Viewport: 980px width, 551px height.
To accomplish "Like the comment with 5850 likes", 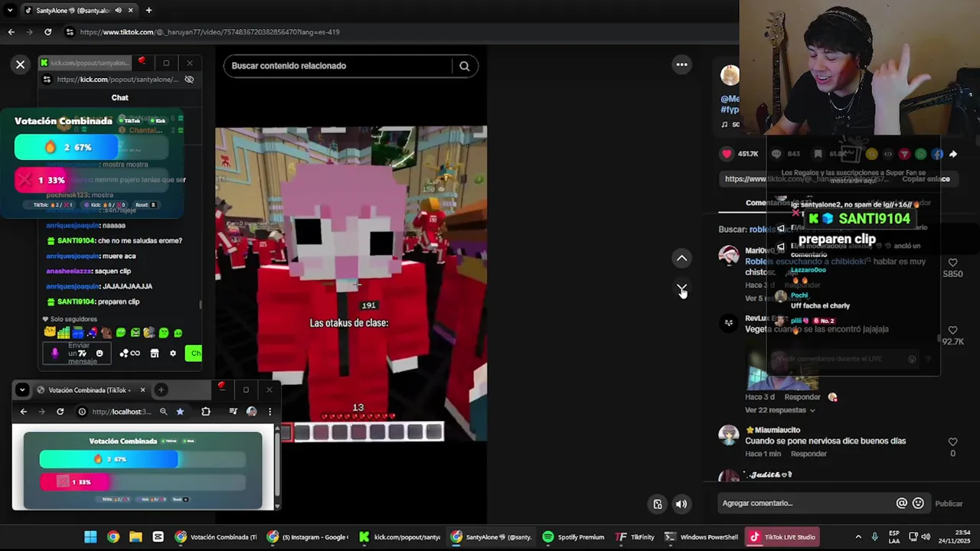I will point(952,262).
